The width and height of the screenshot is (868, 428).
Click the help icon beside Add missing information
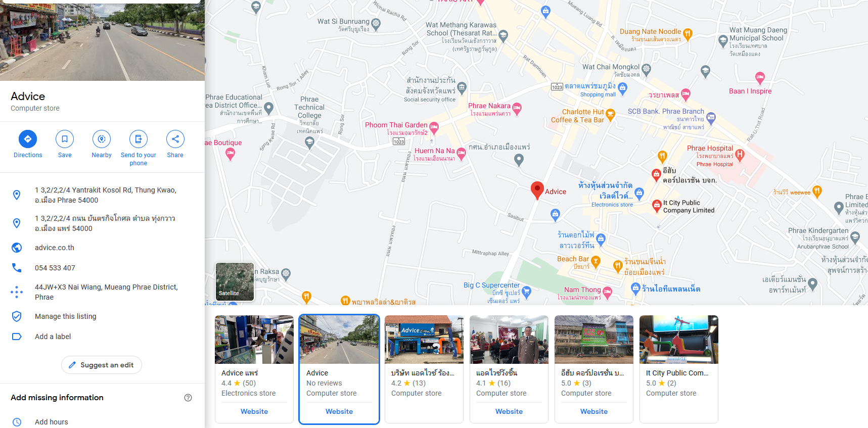[x=188, y=398]
